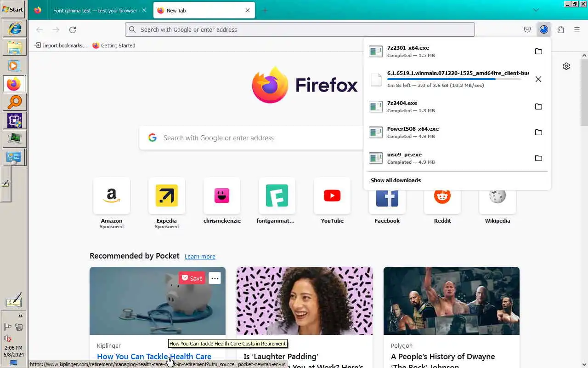
Task: Go forward one page
Action: point(56,29)
